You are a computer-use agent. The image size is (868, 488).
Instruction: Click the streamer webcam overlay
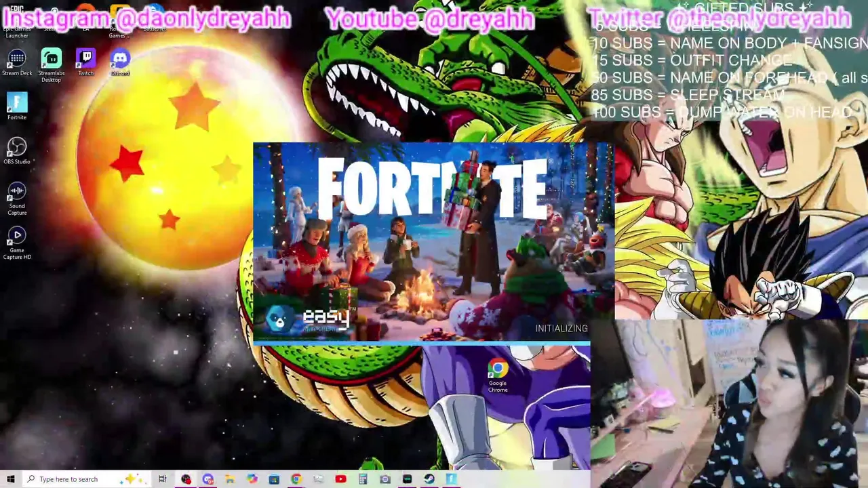point(729,403)
